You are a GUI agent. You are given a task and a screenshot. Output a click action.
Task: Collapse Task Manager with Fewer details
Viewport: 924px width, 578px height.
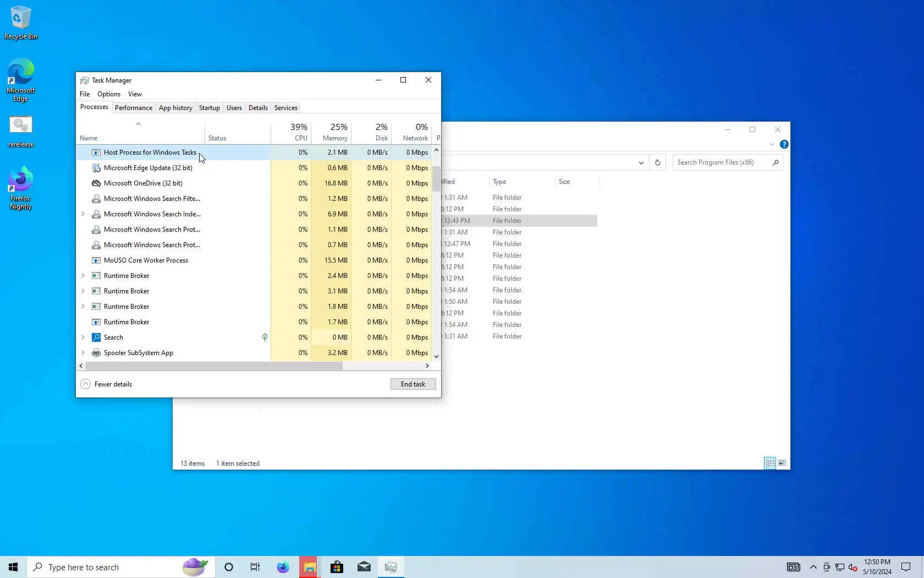[x=106, y=384]
